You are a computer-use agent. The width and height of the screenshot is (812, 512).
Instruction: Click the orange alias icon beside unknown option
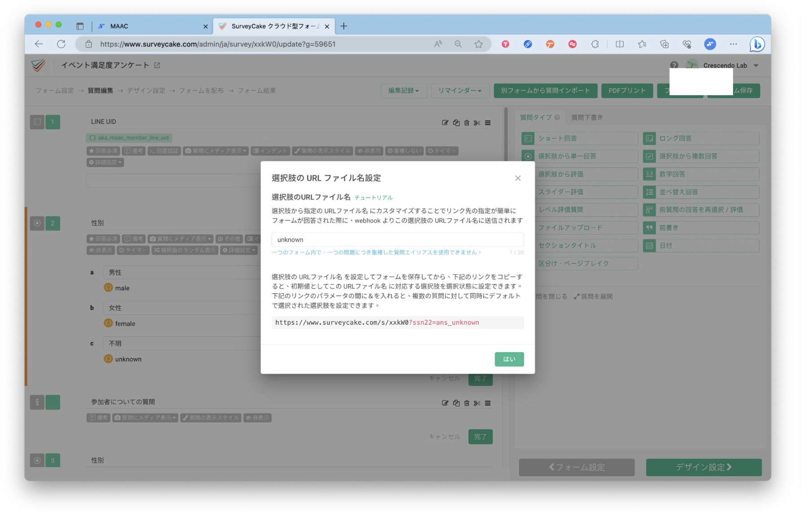pos(108,358)
